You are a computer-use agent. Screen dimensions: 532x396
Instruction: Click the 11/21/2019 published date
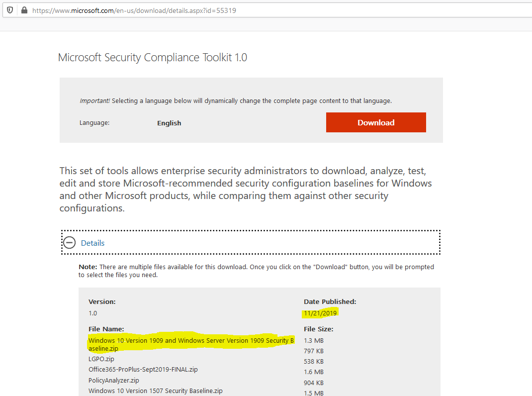pos(320,313)
